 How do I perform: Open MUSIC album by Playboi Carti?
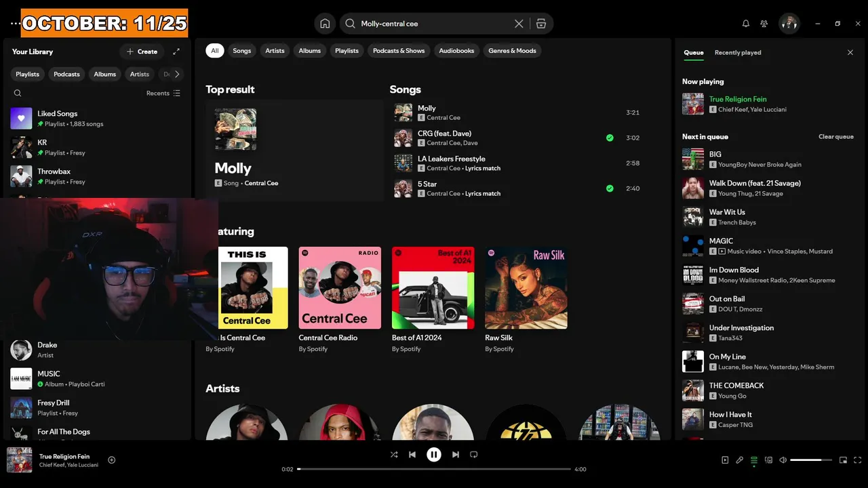97,379
